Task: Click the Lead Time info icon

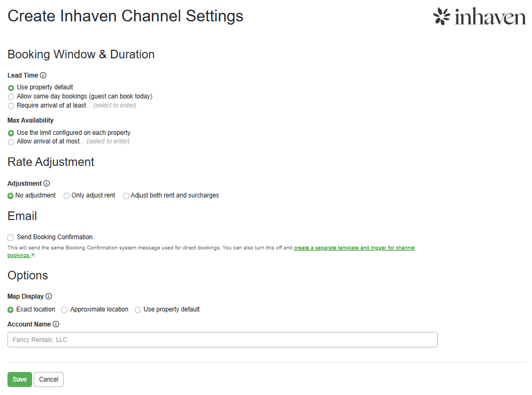Action: [43, 75]
